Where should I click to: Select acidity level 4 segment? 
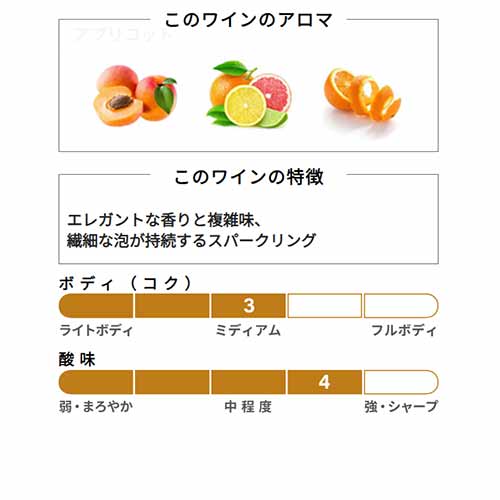pos(325,382)
